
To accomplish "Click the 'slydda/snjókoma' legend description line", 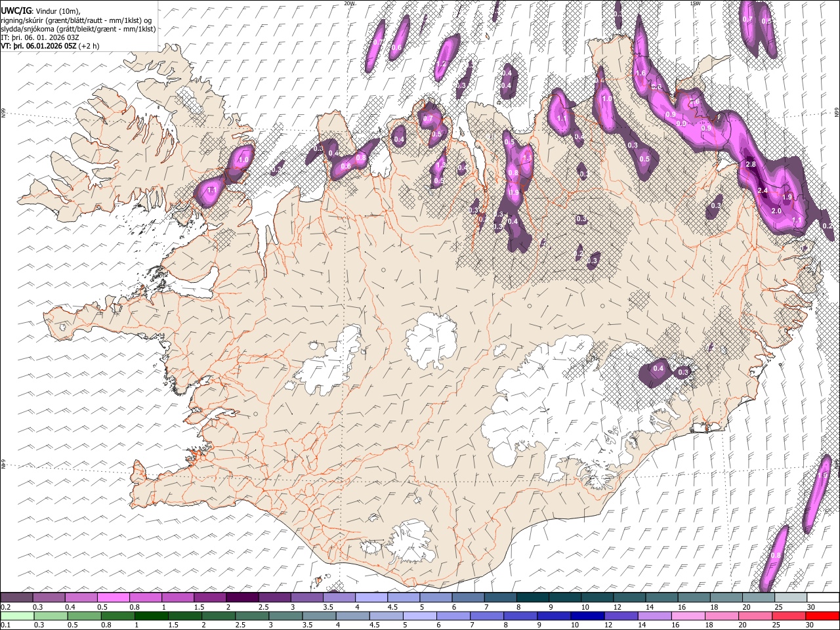I will point(78,28).
